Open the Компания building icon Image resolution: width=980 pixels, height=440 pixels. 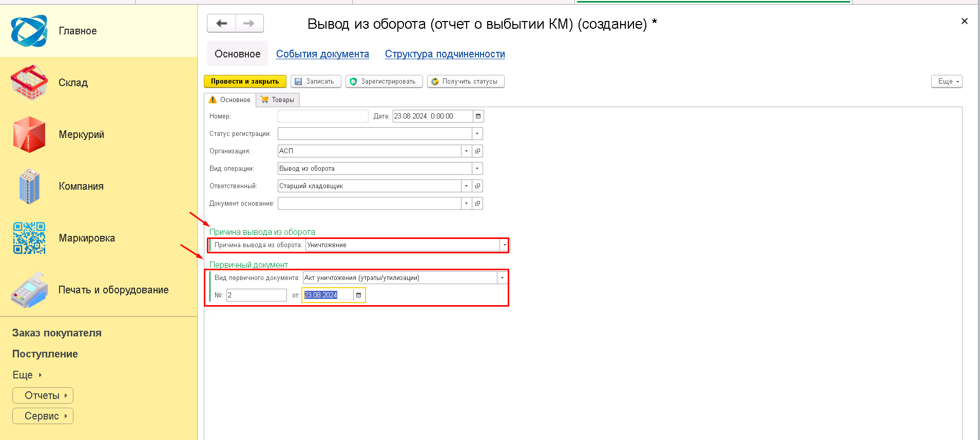pyautogui.click(x=29, y=186)
